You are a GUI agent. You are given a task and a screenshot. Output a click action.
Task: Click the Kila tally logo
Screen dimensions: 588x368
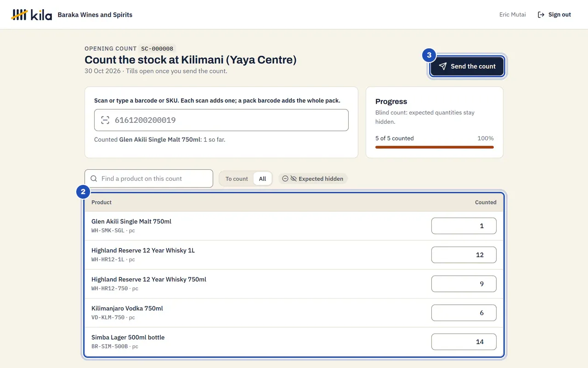click(31, 15)
